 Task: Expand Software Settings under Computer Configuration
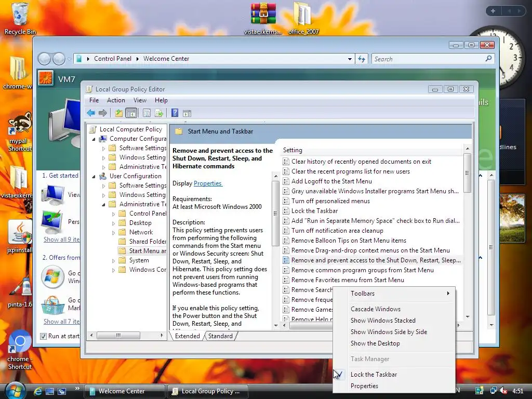coord(103,148)
